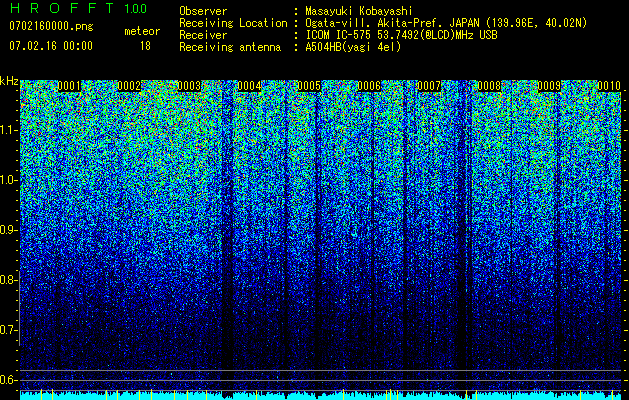Click the 0.6 frequency axis label
This screenshot has height=400, width=629.
(x=8, y=380)
